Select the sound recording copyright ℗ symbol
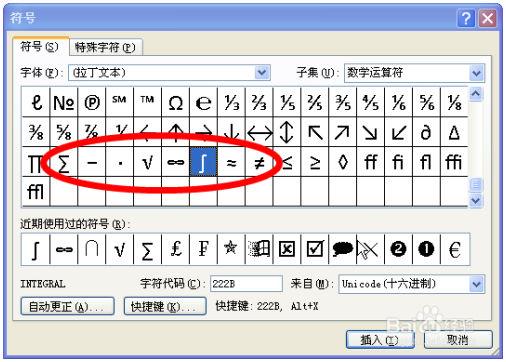Screen dimensions: 506x362 point(92,102)
